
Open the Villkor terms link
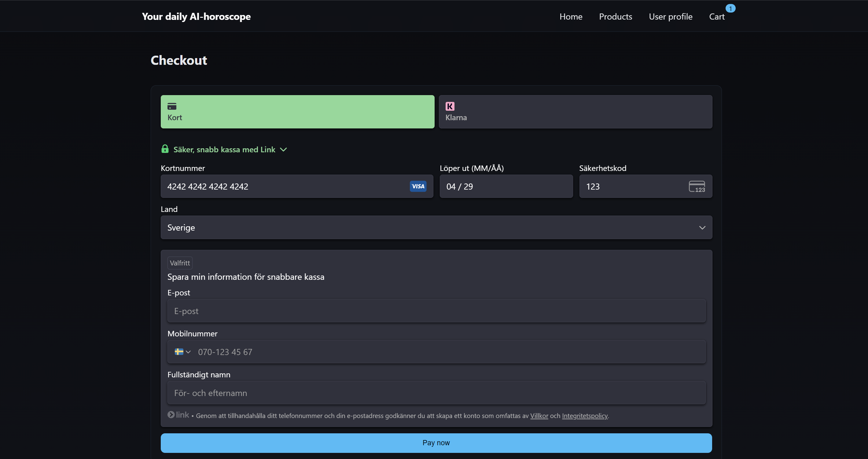coord(539,416)
